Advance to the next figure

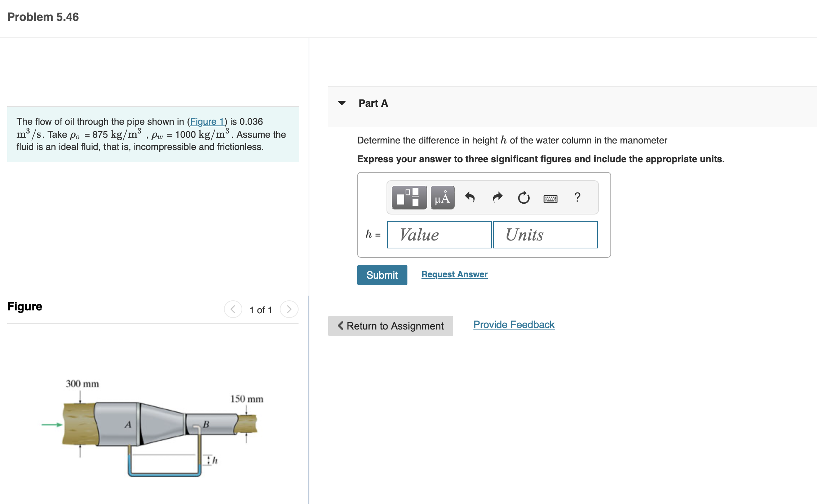click(x=289, y=309)
